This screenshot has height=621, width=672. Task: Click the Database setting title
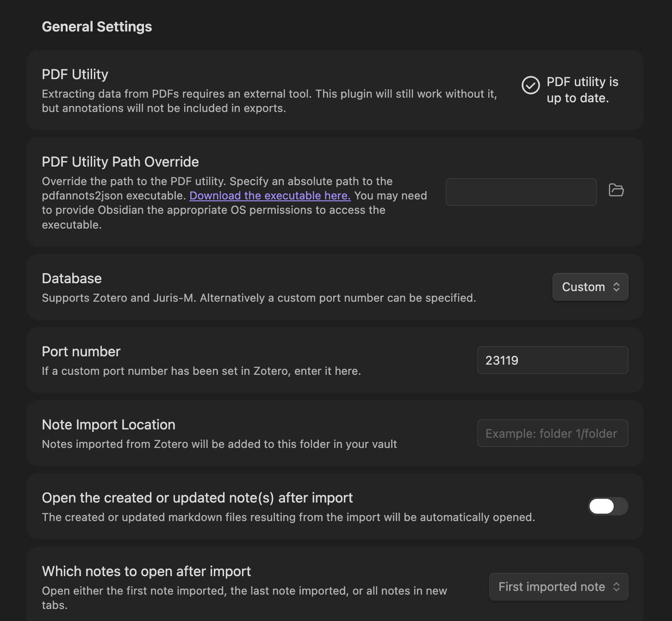(72, 279)
